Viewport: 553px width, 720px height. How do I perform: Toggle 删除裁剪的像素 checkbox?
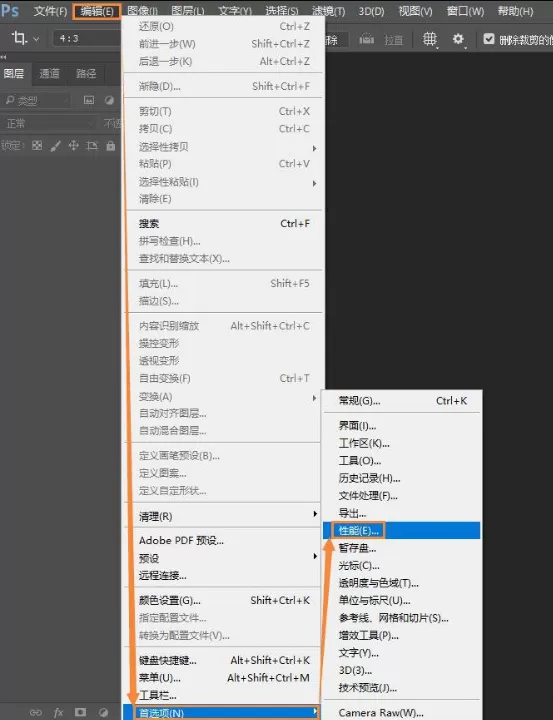[489, 39]
